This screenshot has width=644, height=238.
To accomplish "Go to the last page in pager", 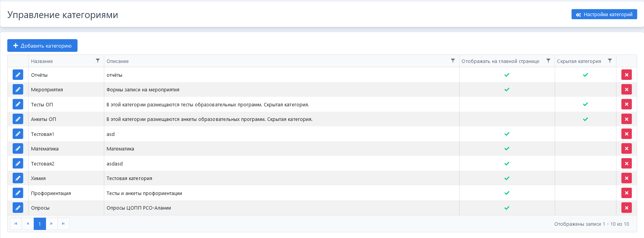I will 64,224.
